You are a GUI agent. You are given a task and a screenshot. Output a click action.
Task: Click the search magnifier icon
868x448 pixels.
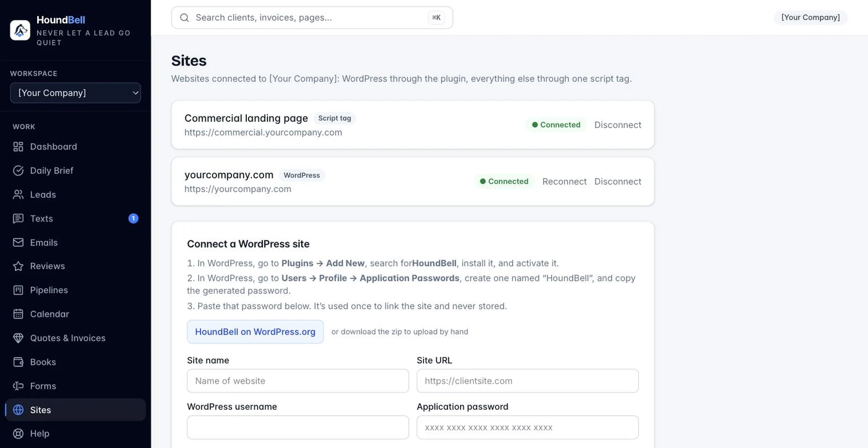(185, 18)
